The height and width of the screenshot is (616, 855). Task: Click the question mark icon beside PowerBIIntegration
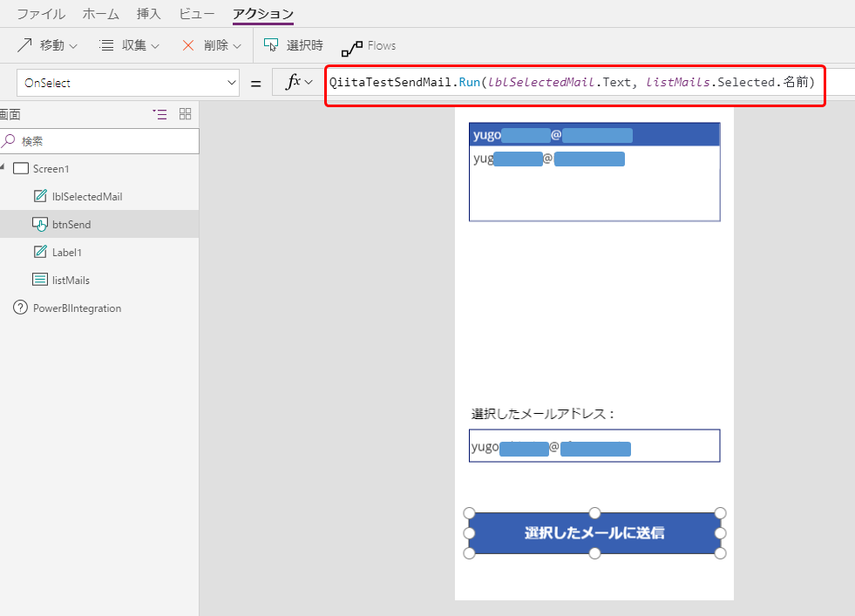coord(19,308)
